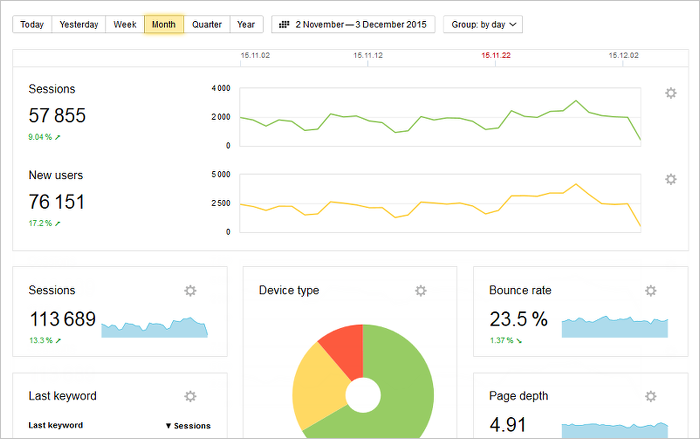Open settings gear for New users chart
700x439 pixels.
pos(671,180)
